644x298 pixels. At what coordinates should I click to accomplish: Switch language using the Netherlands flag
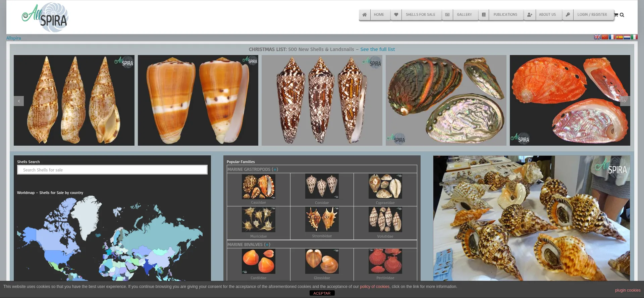point(627,37)
